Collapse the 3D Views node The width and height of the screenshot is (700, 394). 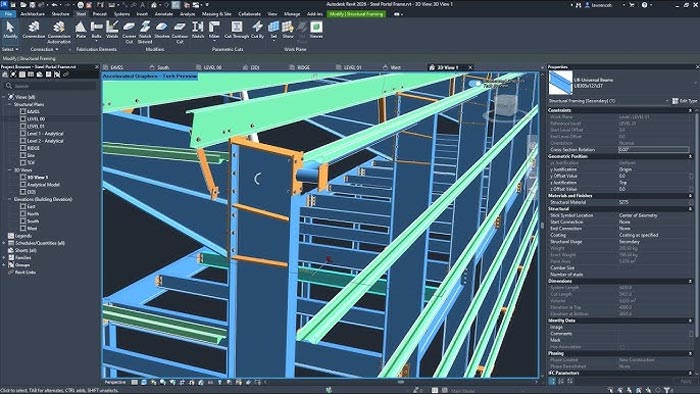coord(9,170)
